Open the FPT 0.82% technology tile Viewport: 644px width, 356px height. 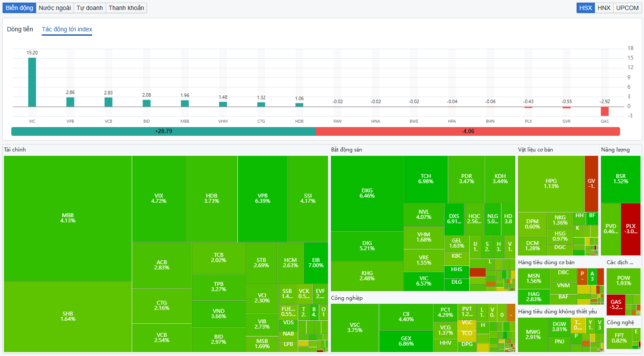point(619,338)
